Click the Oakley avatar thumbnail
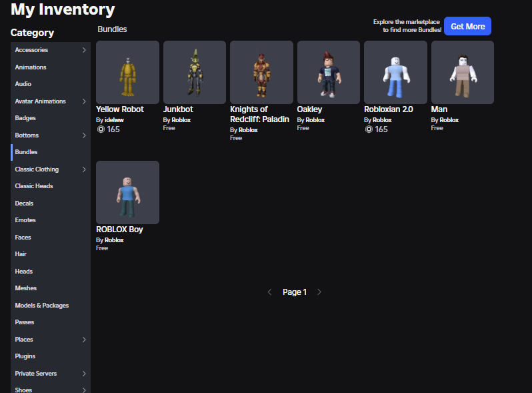This screenshot has height=393, width=532. point(329,72)
